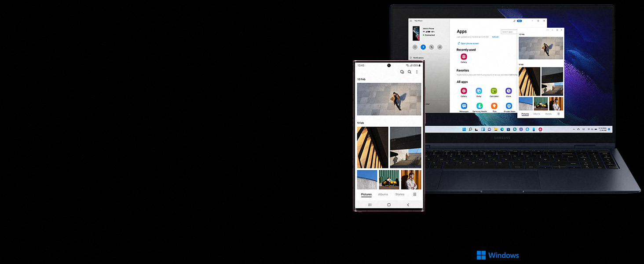The height and width of the screenshot is (264, 644).
Task: Click the Refresh link in Apps
Action: click(495, 37)
